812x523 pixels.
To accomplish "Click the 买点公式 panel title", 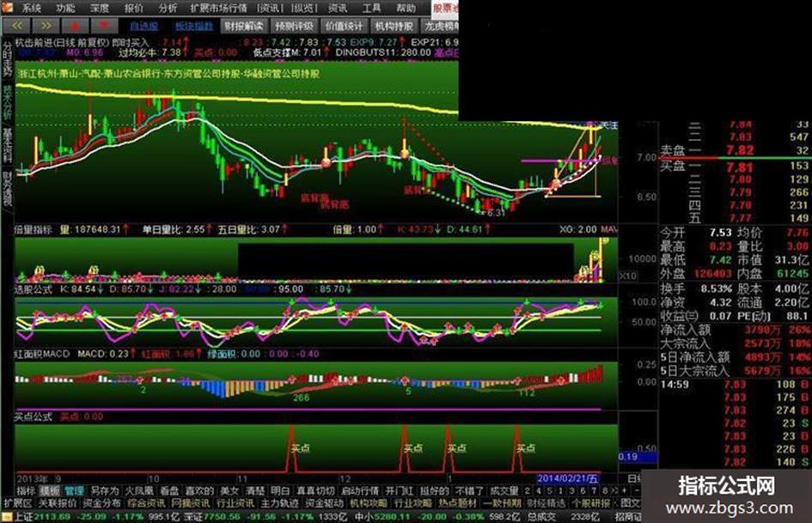I will [x=34, y=417].
